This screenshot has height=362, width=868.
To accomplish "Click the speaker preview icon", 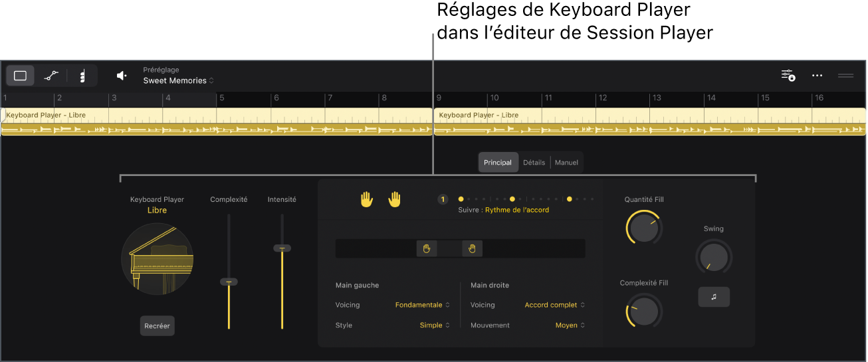I will tap(122, 76).
